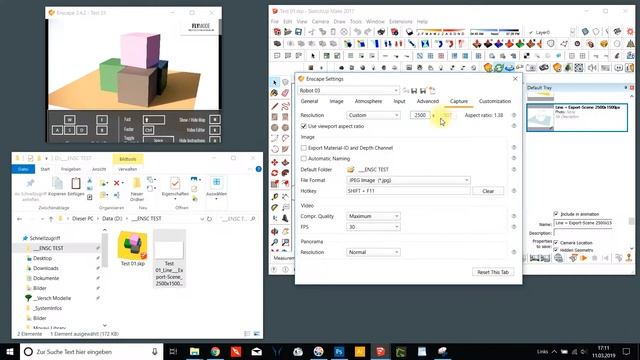Click the Reset This Tab button
The width and height of the screenshot is (640, 360).
(x=493, y=272)
